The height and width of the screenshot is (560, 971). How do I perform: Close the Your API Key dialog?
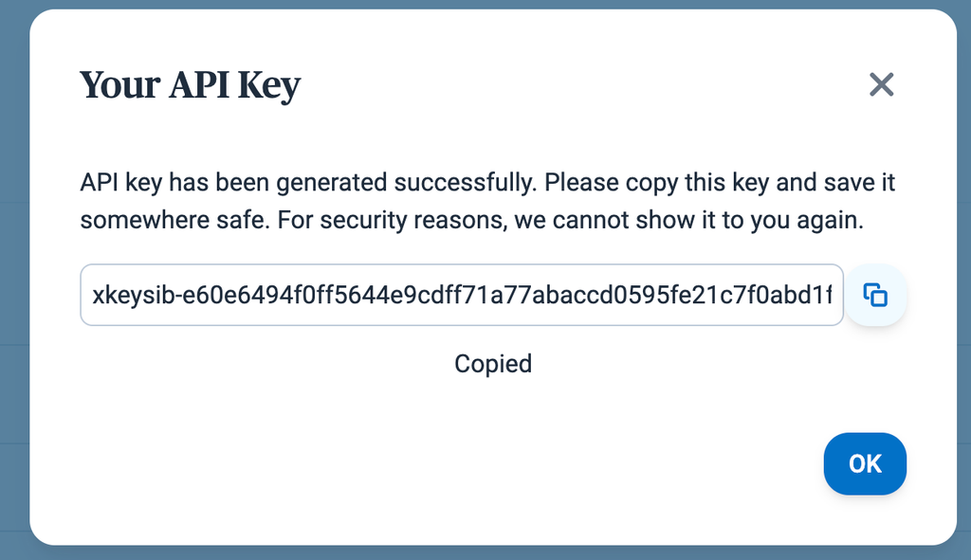tap(881, 84)
